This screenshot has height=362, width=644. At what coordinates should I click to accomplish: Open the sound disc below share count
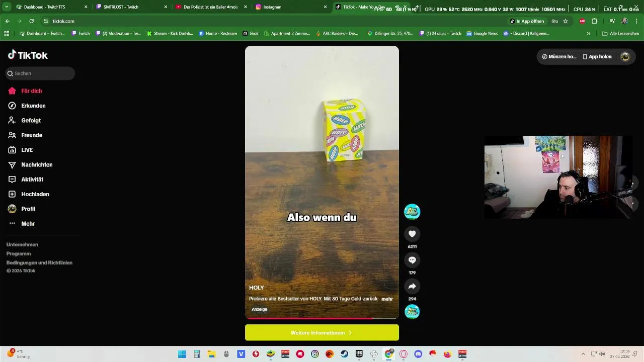(412, 312)
